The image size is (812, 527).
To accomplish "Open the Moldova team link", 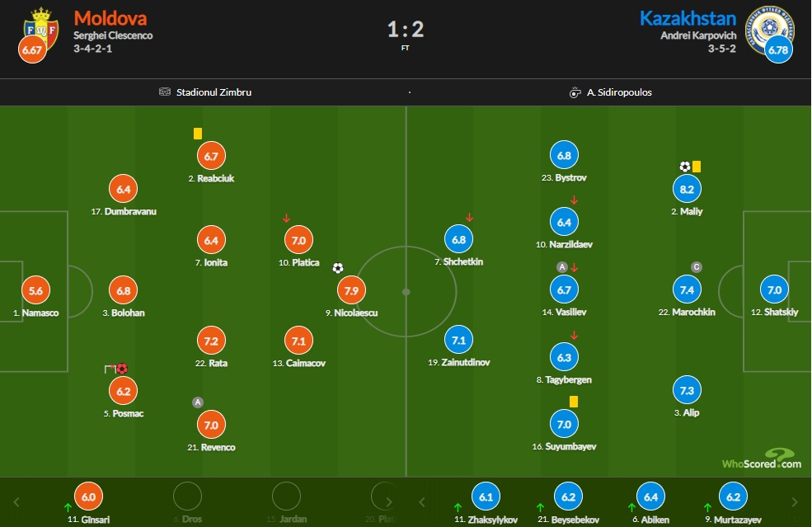I will [x=110, y=18].
